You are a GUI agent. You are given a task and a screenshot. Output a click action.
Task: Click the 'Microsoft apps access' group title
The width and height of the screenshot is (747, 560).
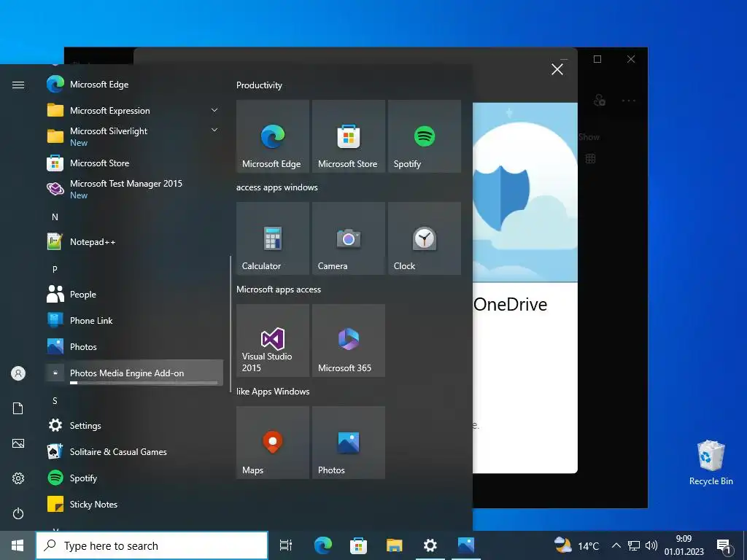(279, 289)
